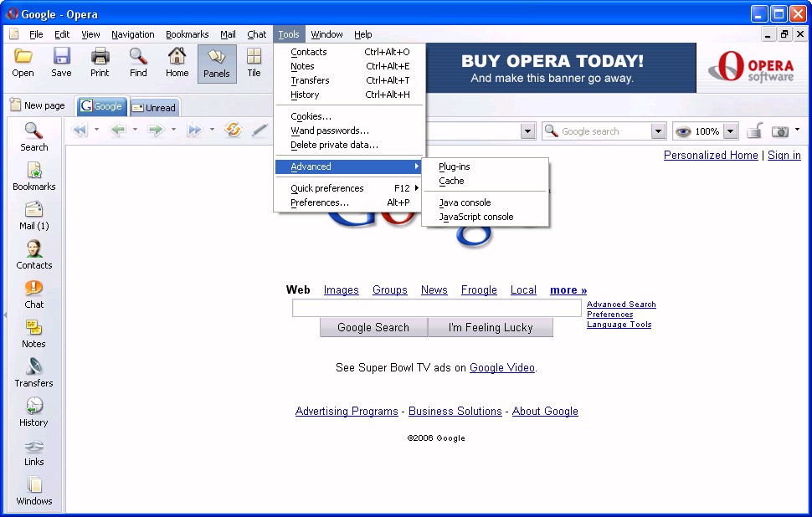This screenshot has width=812, height=517.
Task: Open the dropdown arrow beside Rewind
Action: 96,130
